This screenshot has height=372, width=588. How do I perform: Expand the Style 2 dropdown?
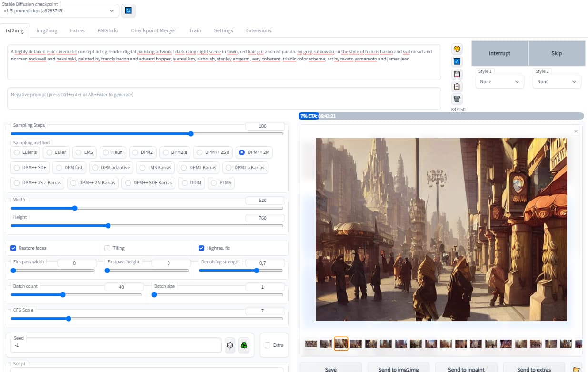click(x=557, y=82)
